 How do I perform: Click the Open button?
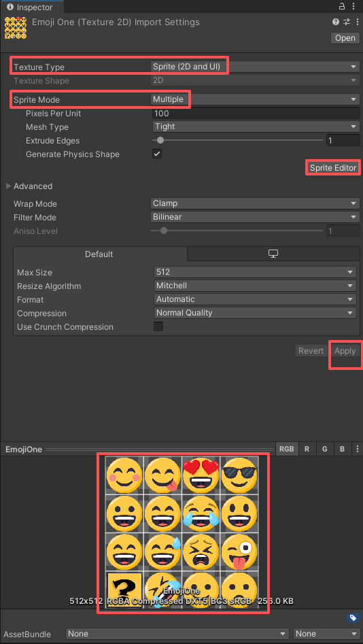point(345,38)
